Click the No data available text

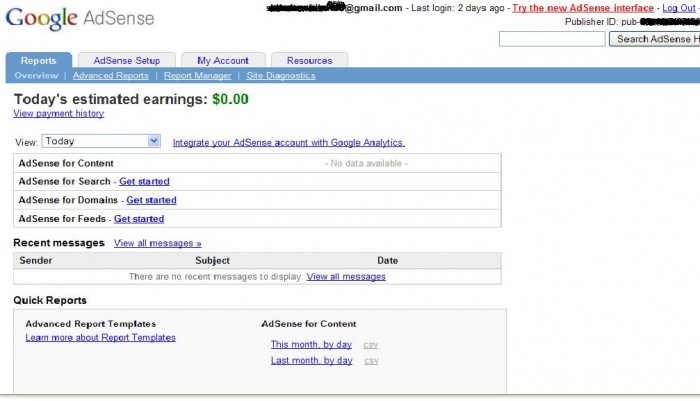[x=366, y=163]
